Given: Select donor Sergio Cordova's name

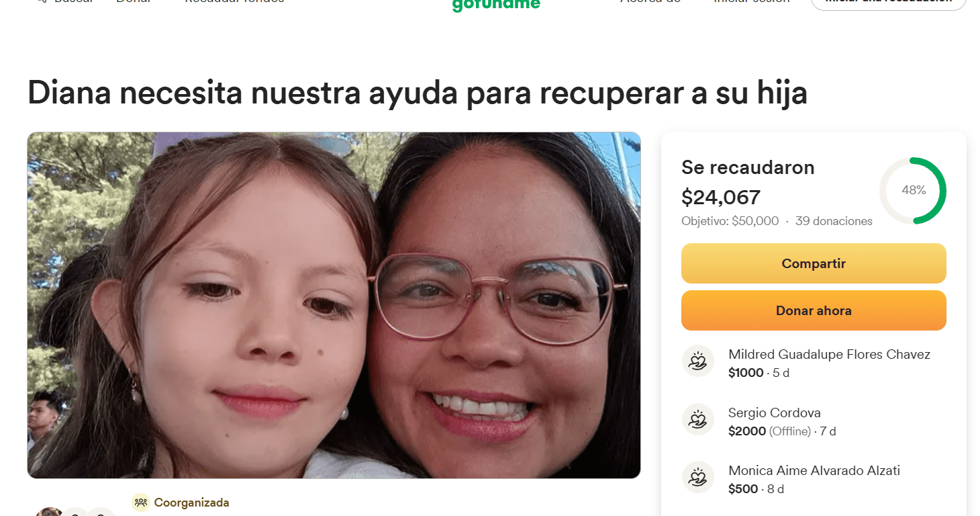Looking at the screenshot, I should point(774,413).
